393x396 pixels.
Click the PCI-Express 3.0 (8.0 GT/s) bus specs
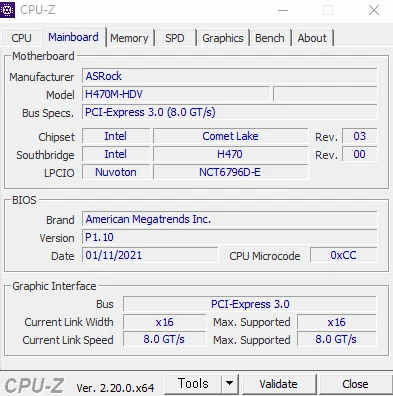(x=230, y=112)
